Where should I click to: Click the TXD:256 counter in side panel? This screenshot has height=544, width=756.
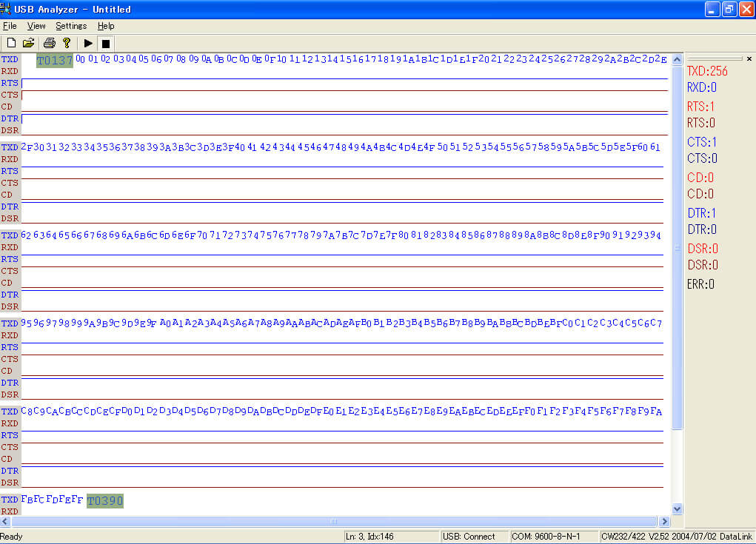click(707, 71)
